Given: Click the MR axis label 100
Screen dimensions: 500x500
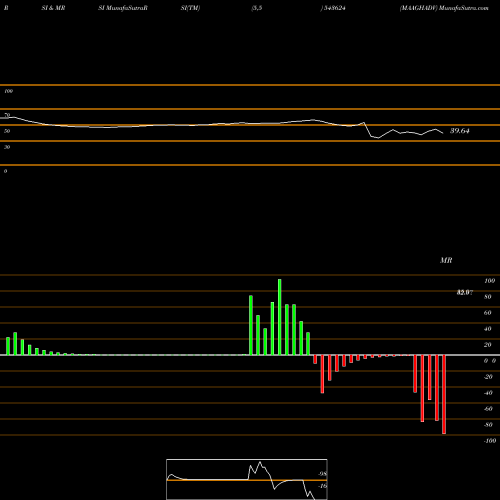Looking at the screenshot, I should (x=489, y=281).
